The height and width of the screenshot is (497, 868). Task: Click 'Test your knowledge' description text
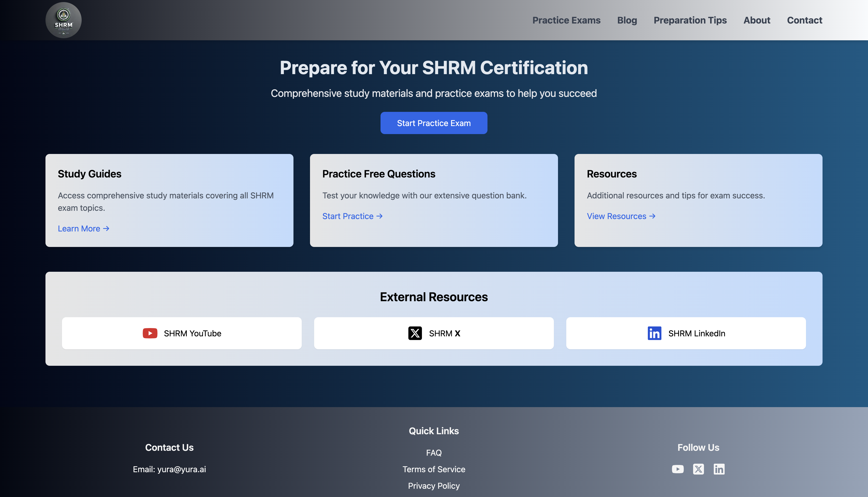pos(424,195)
